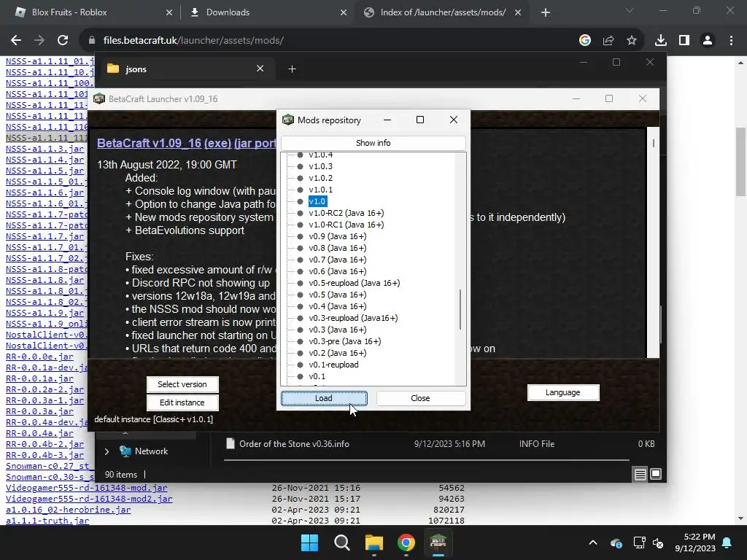
Task: Open Windows Start menu
Action: [x=309, y=542]
